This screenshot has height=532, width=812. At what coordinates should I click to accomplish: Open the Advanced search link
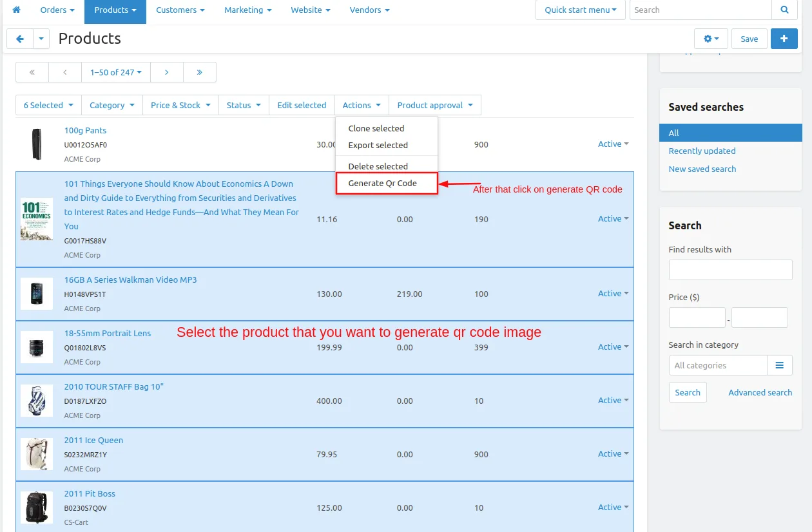760,392
